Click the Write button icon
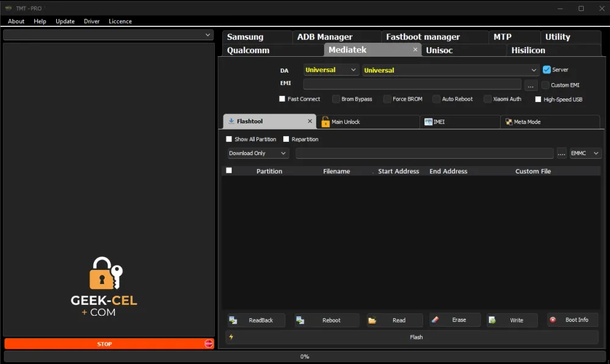 (x=492, y=320)
